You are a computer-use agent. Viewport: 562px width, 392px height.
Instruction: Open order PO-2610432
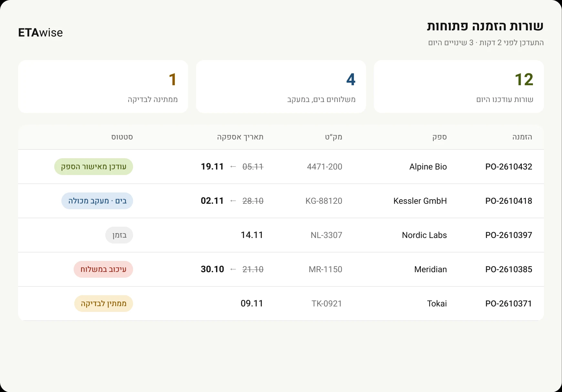click(509, 167)
